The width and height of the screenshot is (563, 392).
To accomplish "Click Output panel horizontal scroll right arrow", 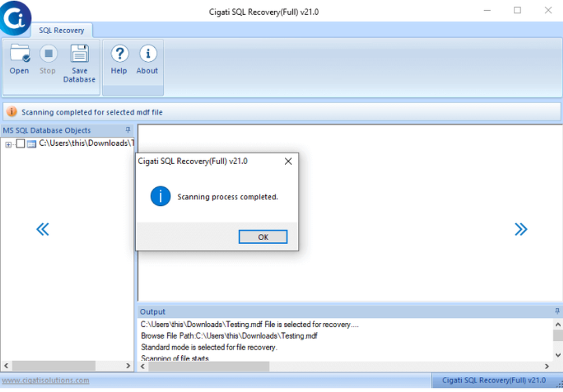I will [547, 366].
